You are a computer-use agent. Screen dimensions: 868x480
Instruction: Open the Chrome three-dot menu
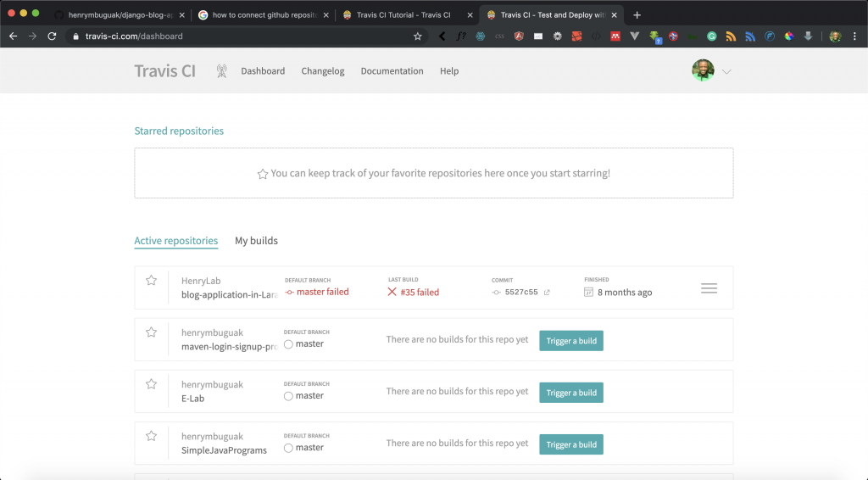pyautogui.click(x=854, y=36)
